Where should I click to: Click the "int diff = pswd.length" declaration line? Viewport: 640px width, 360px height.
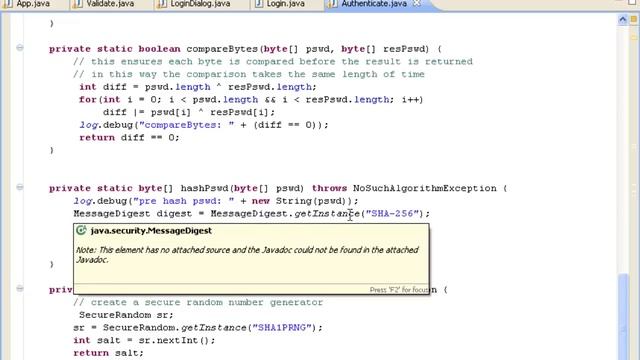[x=198, y=87]
